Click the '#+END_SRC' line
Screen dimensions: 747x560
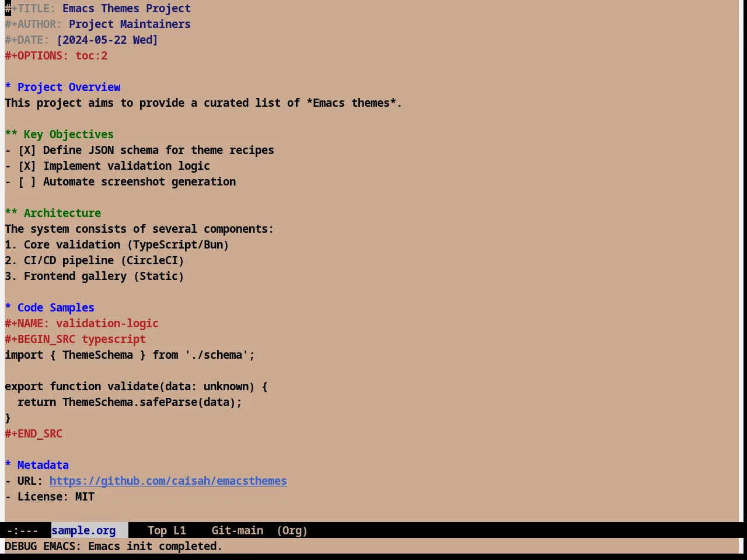point(33,434)
